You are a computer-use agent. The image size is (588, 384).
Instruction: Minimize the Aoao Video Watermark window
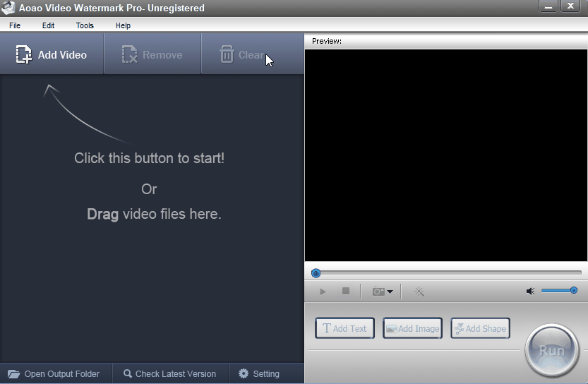[548, 6]
